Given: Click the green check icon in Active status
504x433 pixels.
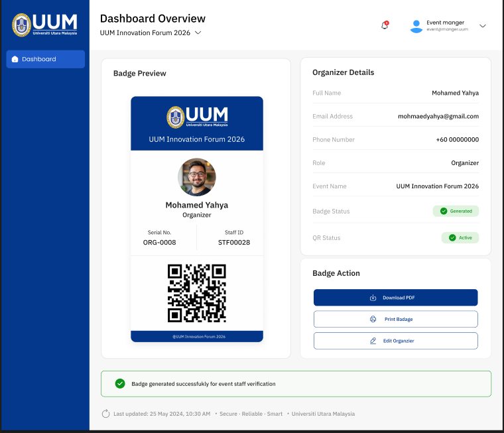Looking at the screenshot, I should click(x=452, y=238).
